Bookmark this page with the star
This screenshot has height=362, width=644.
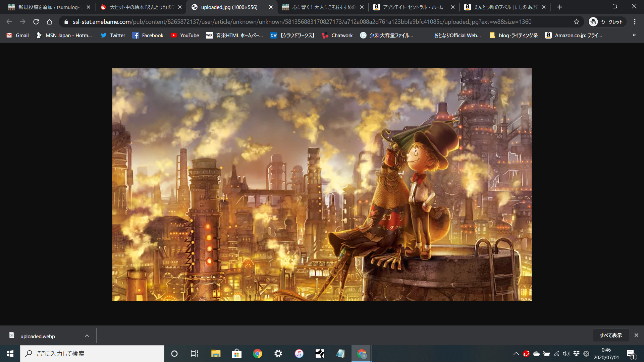pos(576,22)
